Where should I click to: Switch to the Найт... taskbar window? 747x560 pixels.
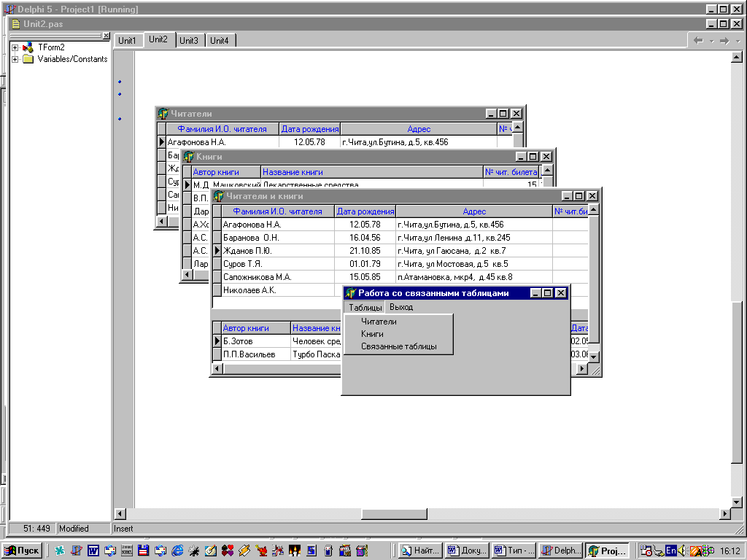(x=421, y=551)
